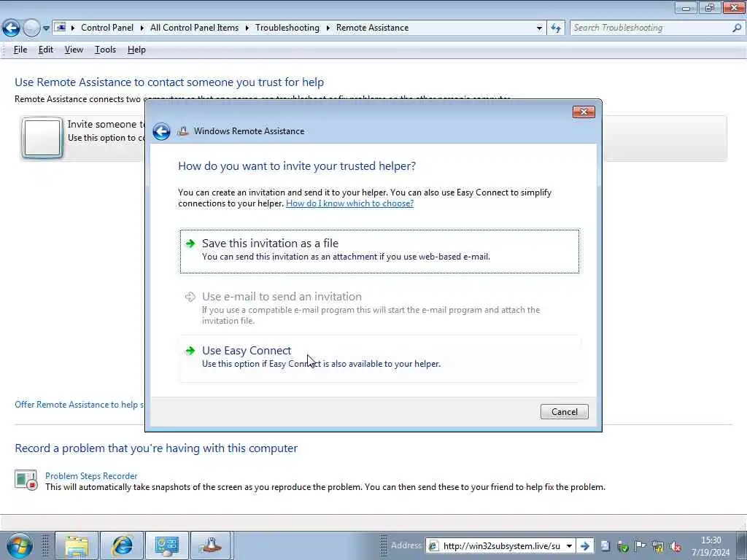Open the Help menu

(136, 50)
